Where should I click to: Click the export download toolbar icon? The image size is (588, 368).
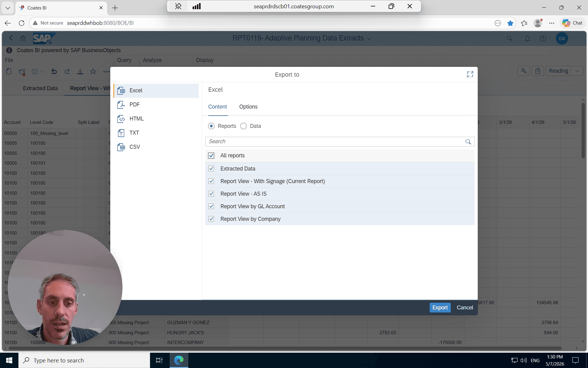pyautogui.click(x=80, y=71)
